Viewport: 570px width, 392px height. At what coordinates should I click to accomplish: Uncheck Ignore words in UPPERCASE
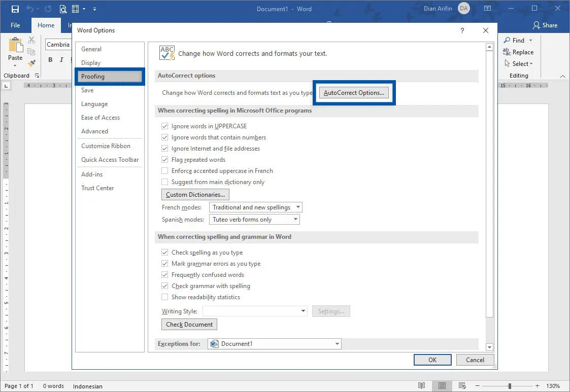[165, 126]
